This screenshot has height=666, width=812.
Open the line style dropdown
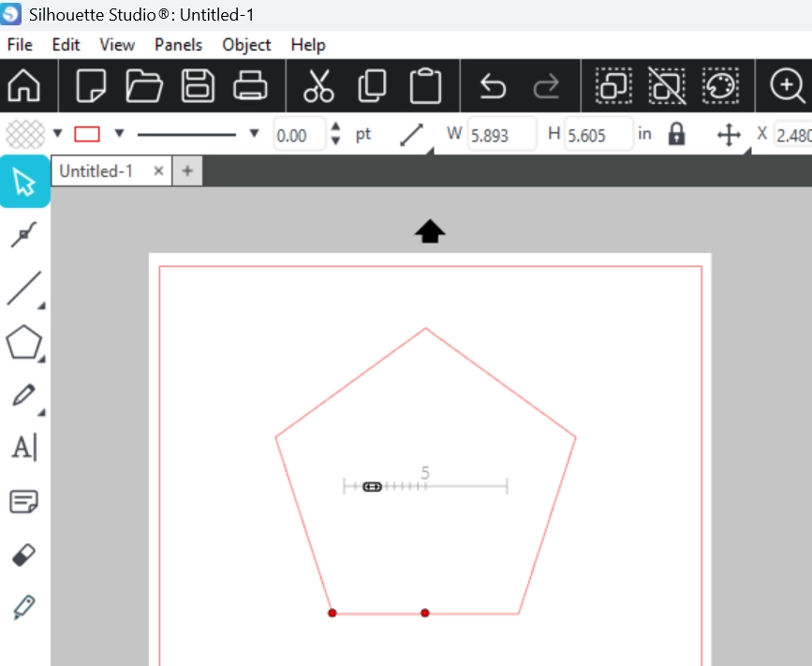point(254,133)
